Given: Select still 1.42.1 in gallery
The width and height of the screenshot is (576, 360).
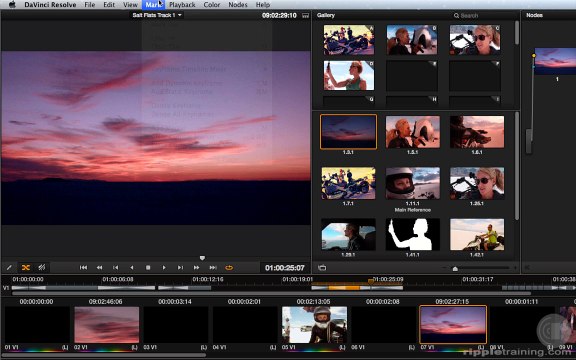Looking at the screenshot, I should pos(477,234).
